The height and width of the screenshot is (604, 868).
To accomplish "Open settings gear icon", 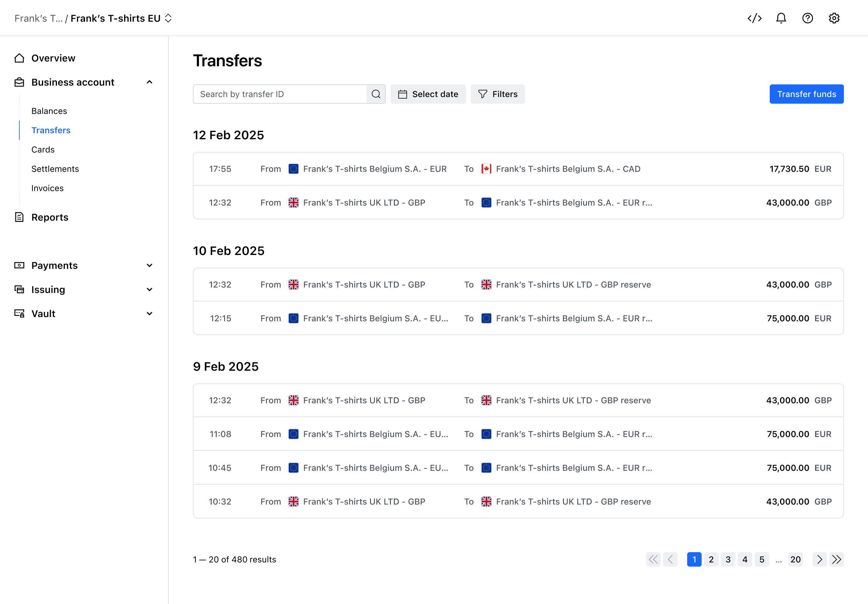I will coord(834,18).
